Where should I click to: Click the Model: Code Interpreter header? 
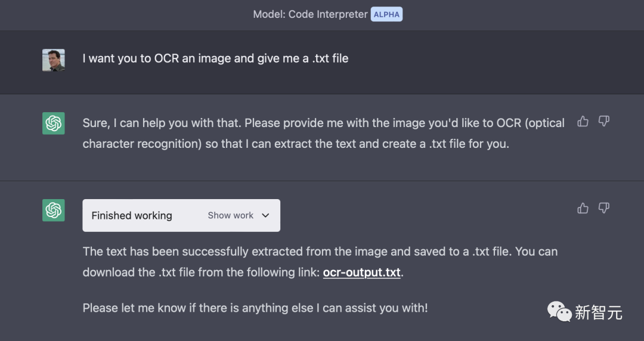point(310,14)
